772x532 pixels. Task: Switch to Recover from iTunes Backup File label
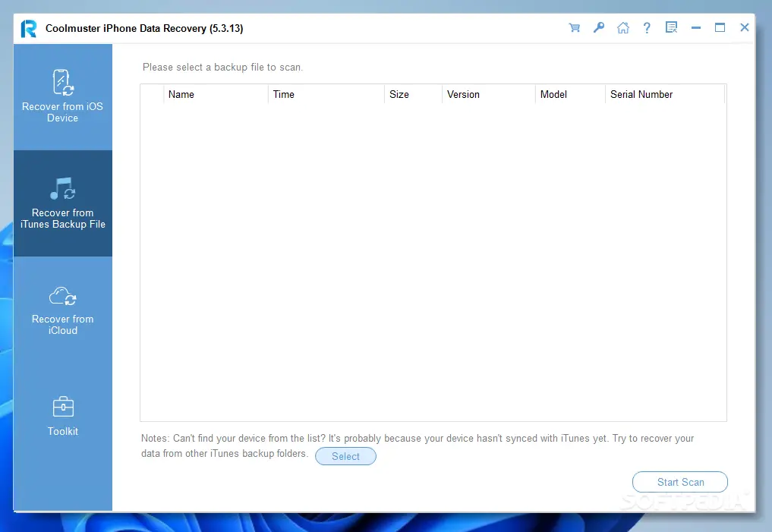pos(62,219)
